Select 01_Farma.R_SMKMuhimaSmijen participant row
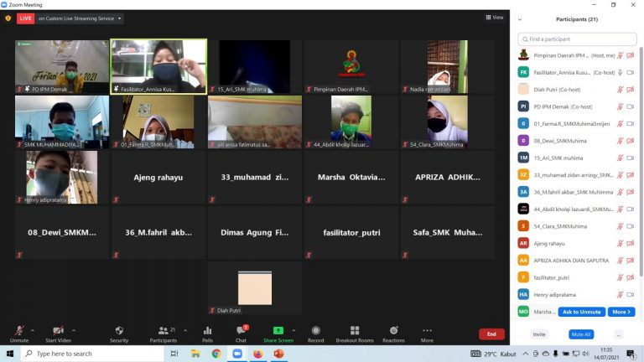This screenshot has width=644, height=362. tap(576, 123)
